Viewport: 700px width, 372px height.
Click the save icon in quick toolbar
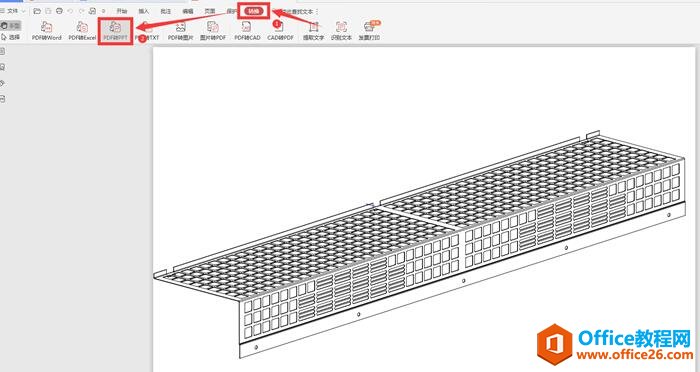(x=48, y=11)
